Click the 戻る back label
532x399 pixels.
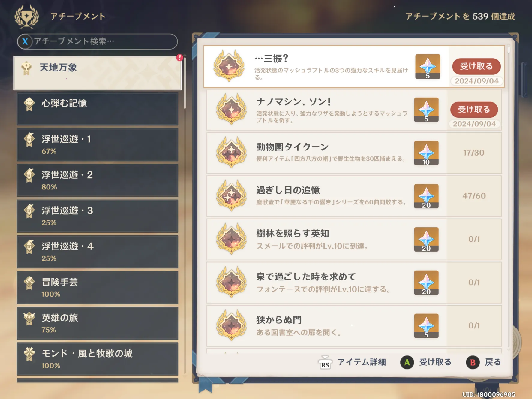click(493, 362)
